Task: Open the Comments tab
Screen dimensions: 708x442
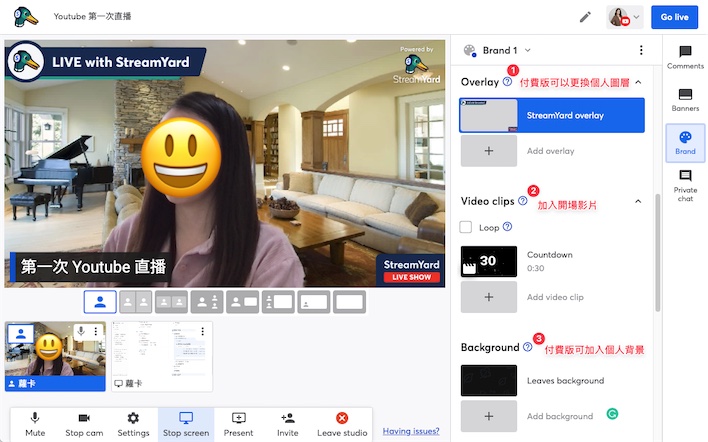Action: (685, 57)
